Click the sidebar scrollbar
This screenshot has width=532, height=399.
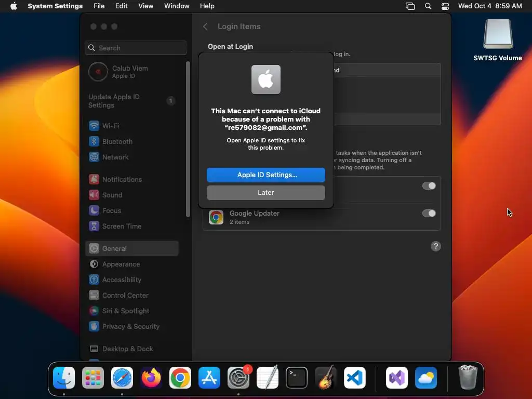188,139
